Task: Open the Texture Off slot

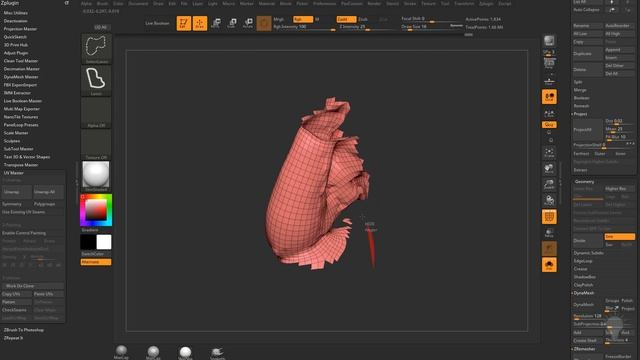Action: (96, 145)
